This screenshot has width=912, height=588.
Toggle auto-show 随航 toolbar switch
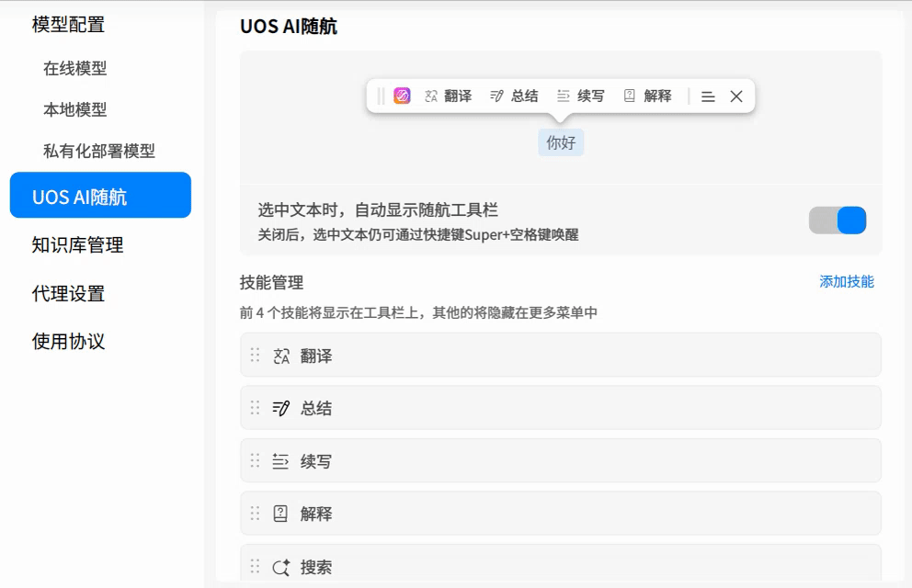(838, 220)
